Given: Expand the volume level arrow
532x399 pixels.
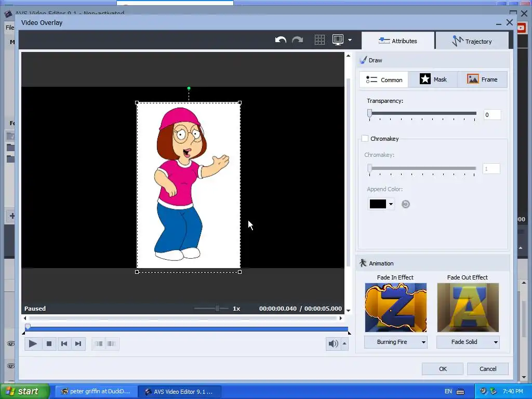Looking at the screenshot, I should pos(344,344).
